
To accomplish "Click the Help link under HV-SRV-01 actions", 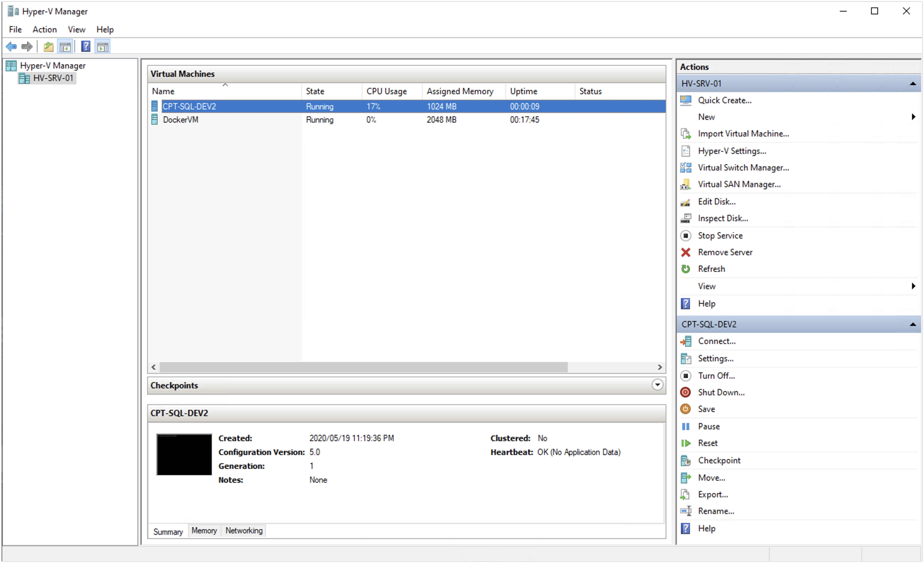I will coord(707,304).
